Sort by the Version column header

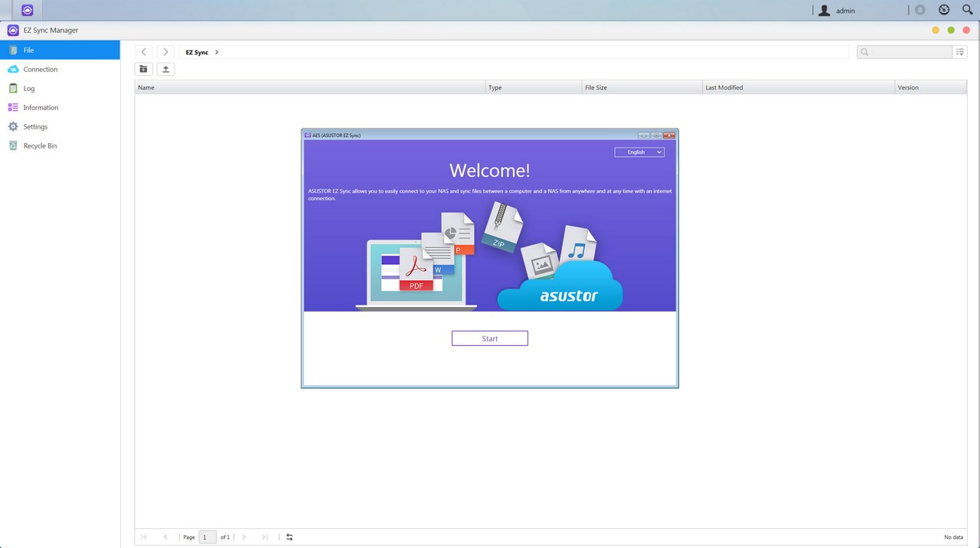pyautogui.click(x=931, y=87)
